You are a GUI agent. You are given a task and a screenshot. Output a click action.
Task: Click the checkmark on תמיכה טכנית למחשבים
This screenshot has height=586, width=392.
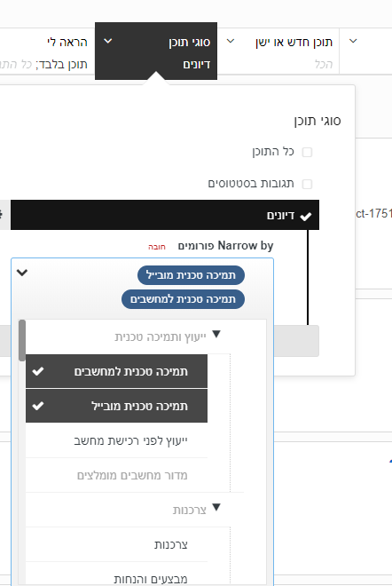click(x=38, y=371)
